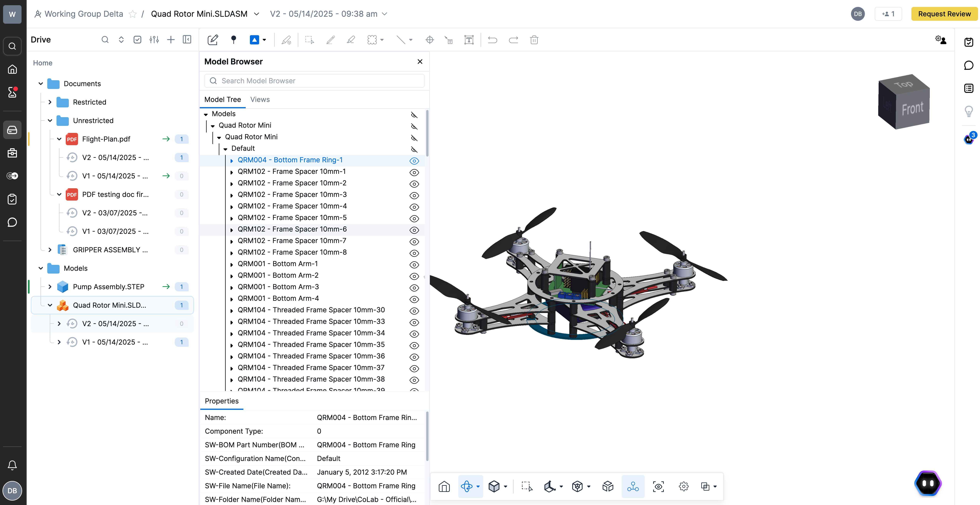Toggle visibility of Threaded Frame Spacer 10mm-38
Screen dimensions: 980x505
[414, 380]
